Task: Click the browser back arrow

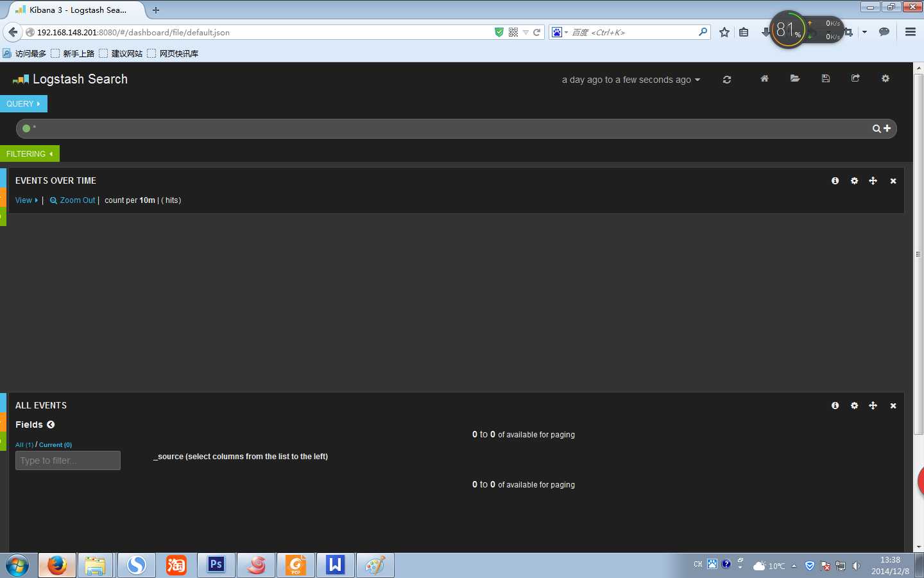Action: [13, 32]
